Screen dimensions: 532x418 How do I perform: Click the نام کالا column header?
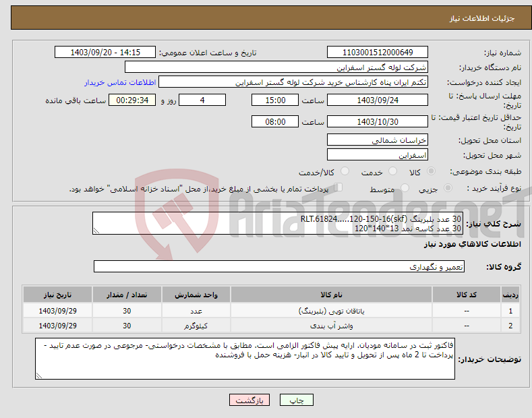point(331,295)
